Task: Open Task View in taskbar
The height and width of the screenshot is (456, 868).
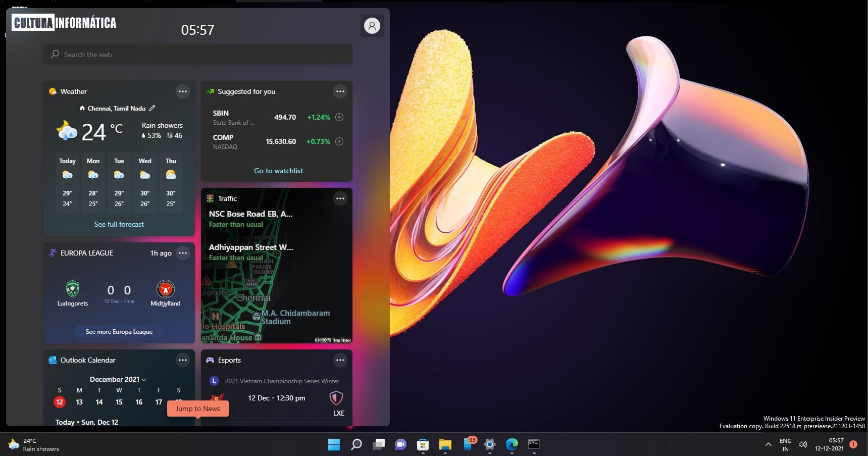Action: (379, 444)
